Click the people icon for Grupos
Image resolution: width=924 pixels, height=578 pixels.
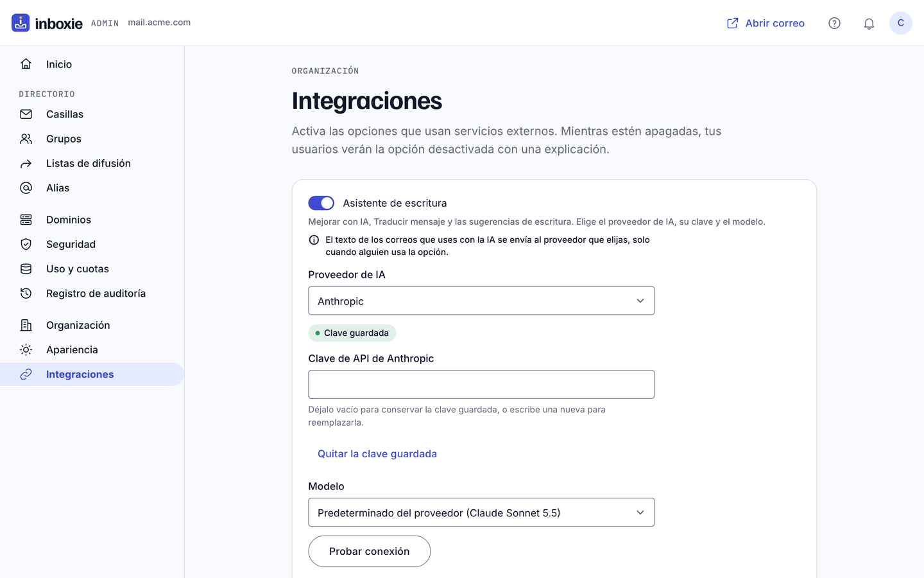pyautogui.click(x=26, y=139)
